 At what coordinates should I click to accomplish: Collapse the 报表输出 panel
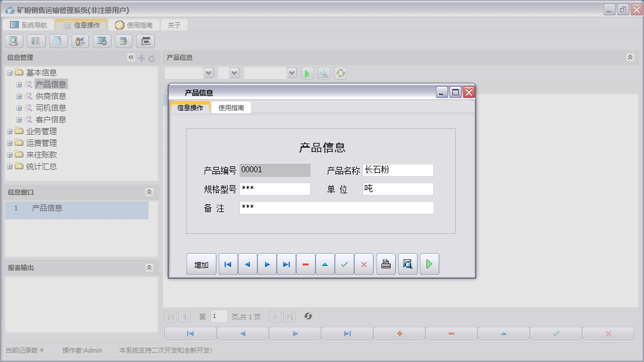(x=149, y=268)
